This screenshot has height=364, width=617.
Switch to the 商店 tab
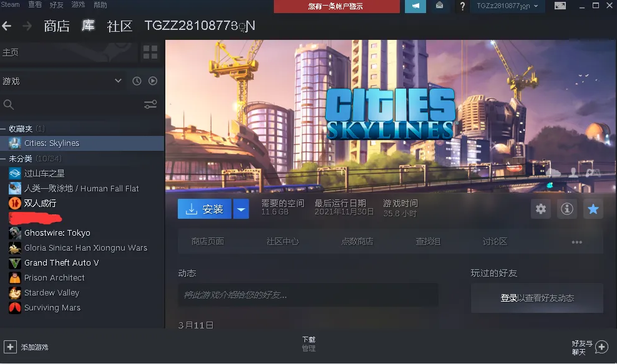click(56, 26)
